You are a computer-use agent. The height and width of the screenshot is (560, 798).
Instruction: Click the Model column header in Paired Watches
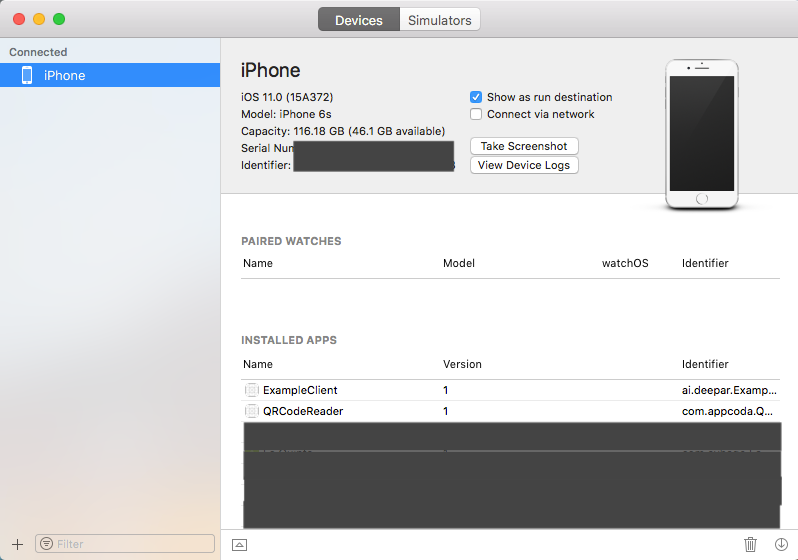459,263
